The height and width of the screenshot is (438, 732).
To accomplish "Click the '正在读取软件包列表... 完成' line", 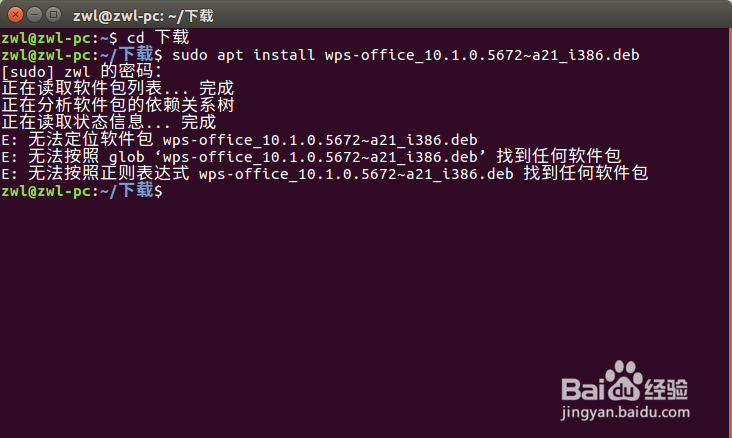I will tap(118, 88).
